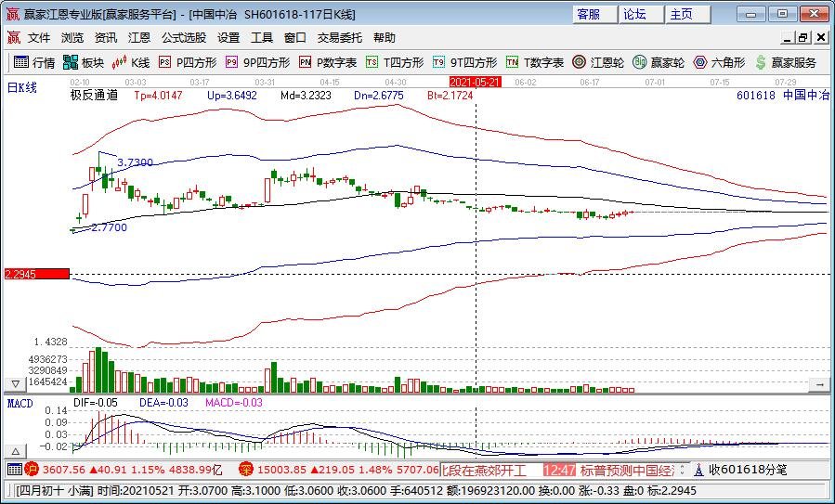Minimize the inner chart window
This screenshot has height=504, width=835.
(788, 38)
